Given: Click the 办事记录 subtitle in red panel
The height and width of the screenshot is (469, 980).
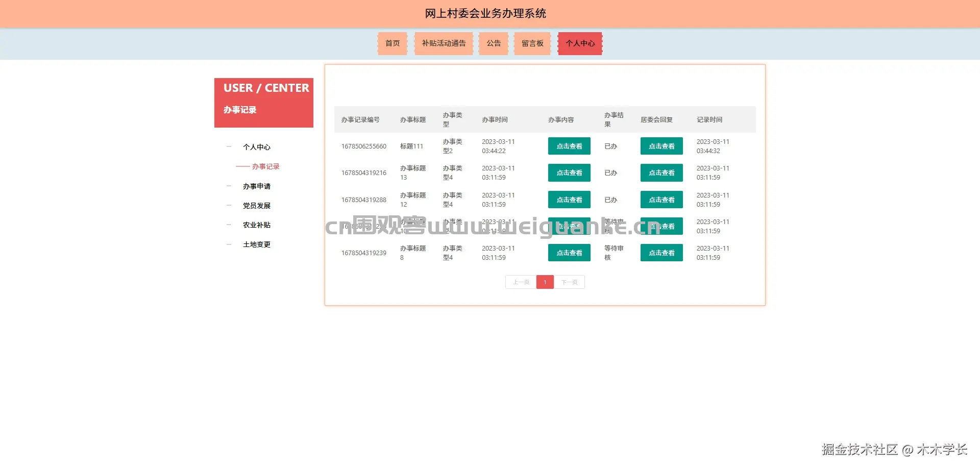Looking at the screenshot, I should click(240, 110).
